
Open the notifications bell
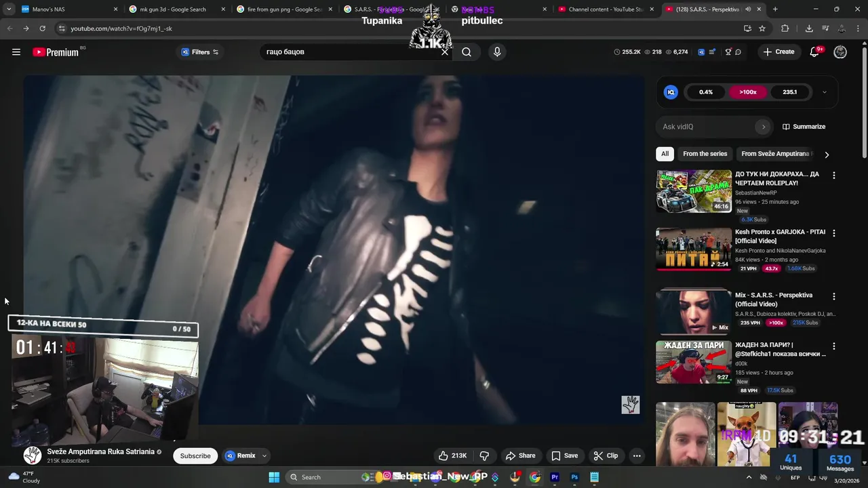point(815,52)
